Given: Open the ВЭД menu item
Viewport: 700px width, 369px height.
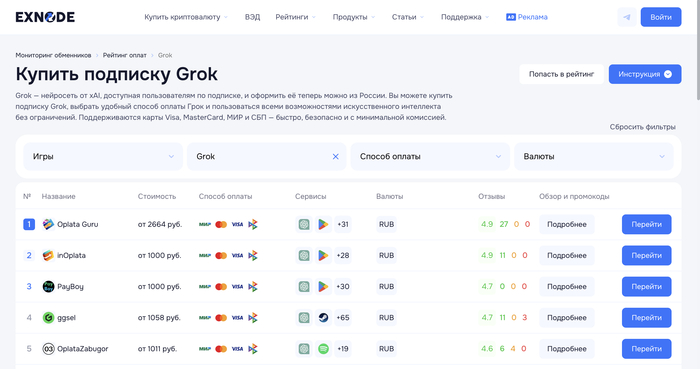Looking at the screenshot, I should (252, 17).
